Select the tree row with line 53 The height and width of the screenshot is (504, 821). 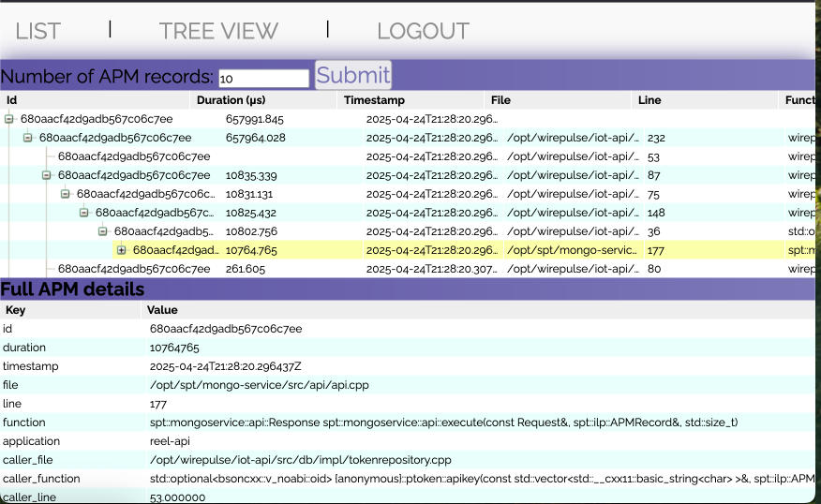coord(408,156)
